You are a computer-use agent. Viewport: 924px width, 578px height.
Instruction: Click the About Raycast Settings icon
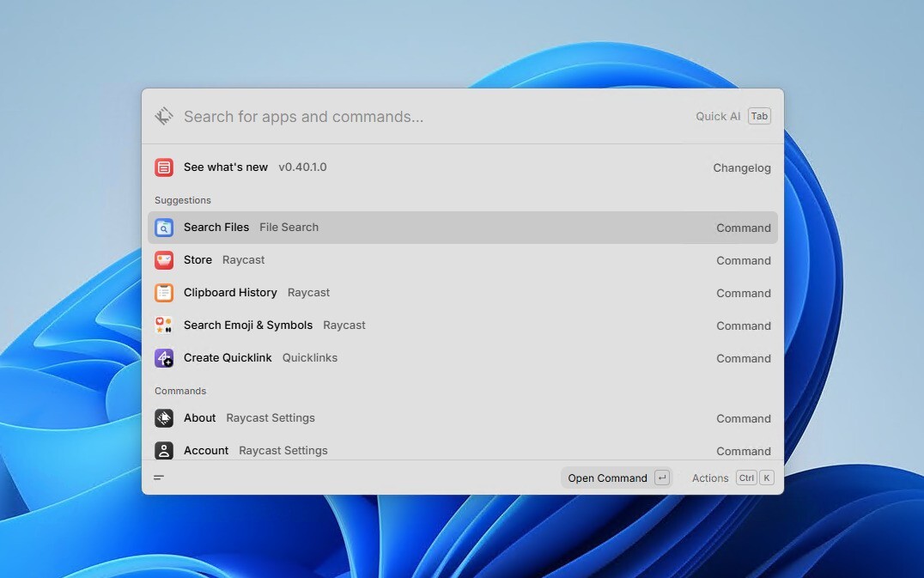click(164, 418)
